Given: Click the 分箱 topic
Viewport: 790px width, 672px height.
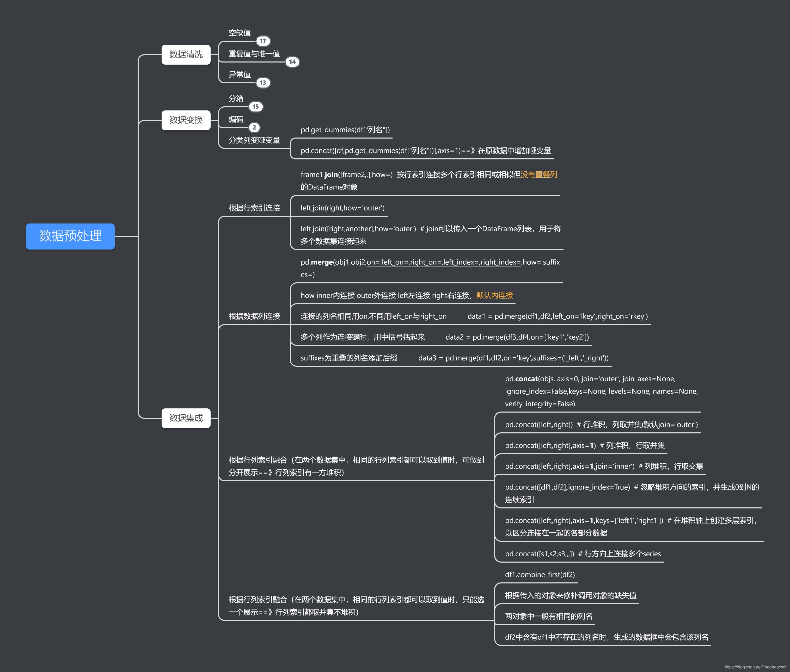Looking at the screenshot, I should (236, 99).
